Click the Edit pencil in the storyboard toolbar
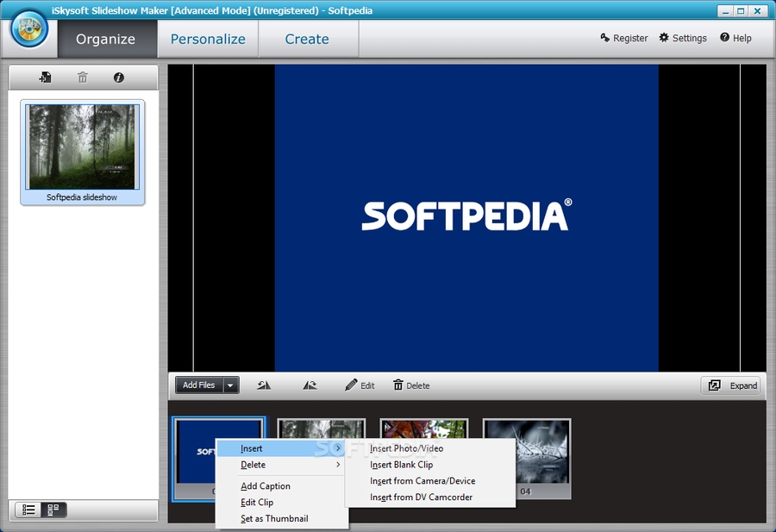Viewport: 776px width, 532px height. point(360,385)
